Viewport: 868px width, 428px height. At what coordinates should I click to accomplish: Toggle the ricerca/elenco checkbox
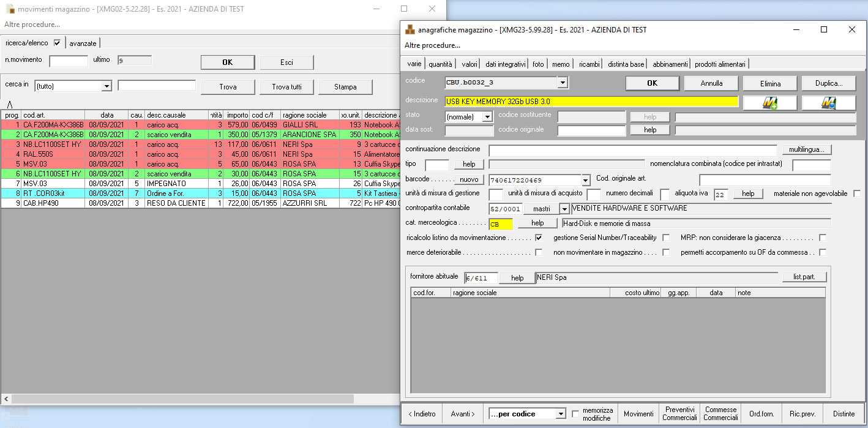point(58,43)
